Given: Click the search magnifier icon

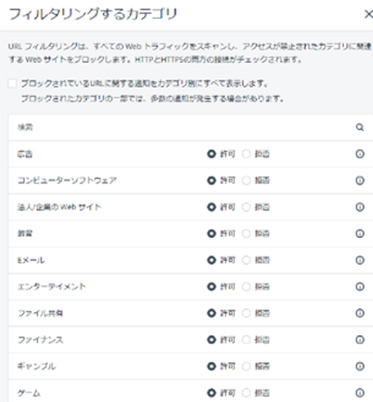Looking at the screenshot, I should click(360, 127).
